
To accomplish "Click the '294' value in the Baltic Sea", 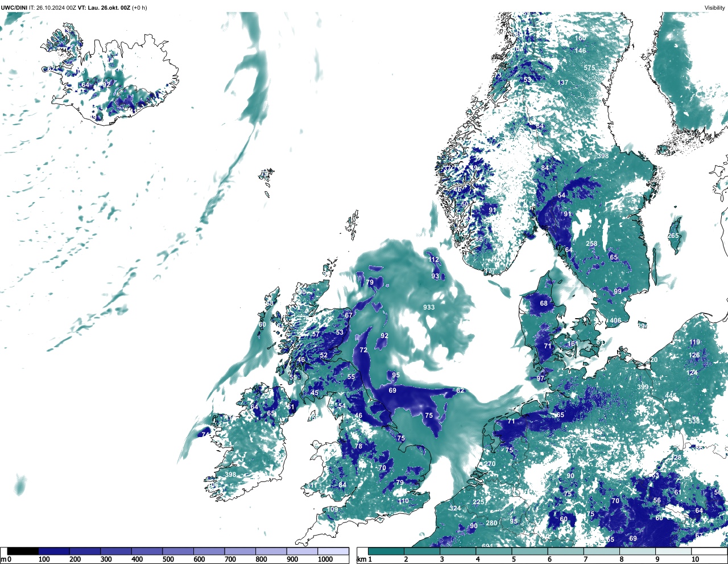I will (642, 326).
